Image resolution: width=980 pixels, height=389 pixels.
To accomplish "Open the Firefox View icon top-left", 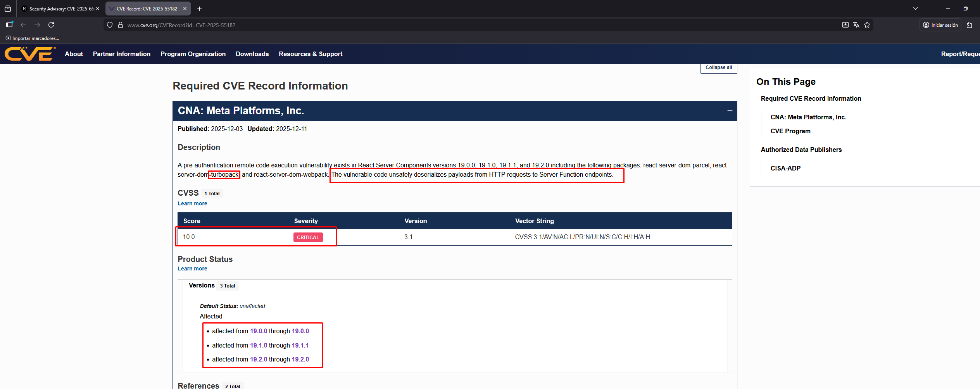I will 8,9.
